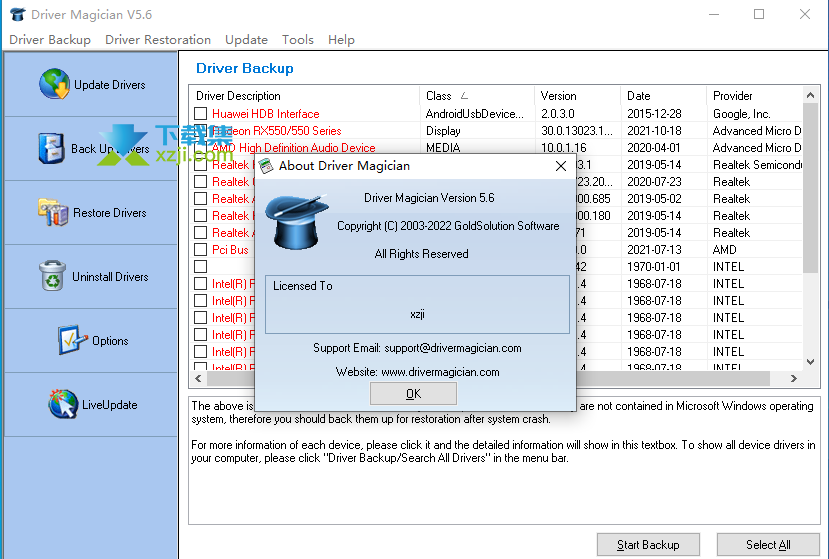Tick the Realtek checkbox on the 2019-05-02 row
Viewport: 829px width, 559px height.
tap(200, 199)
